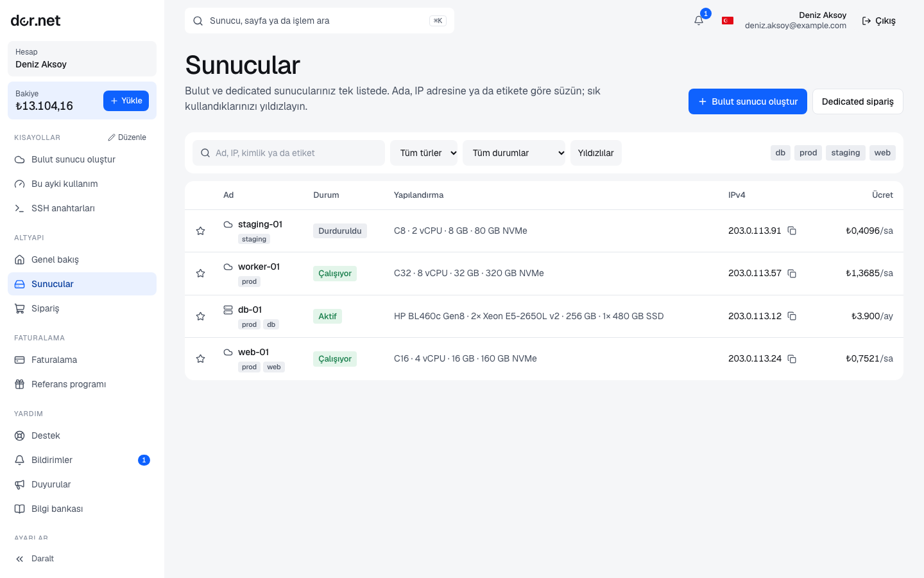Star the db-01 server
This screenshot has width=924, height=578.
(x=201, y=317)
